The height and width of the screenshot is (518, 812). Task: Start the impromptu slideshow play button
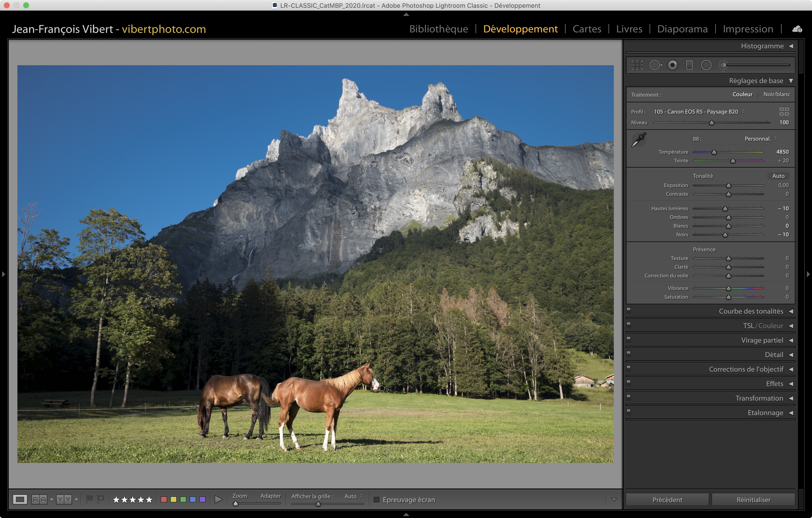coord(218,499)
